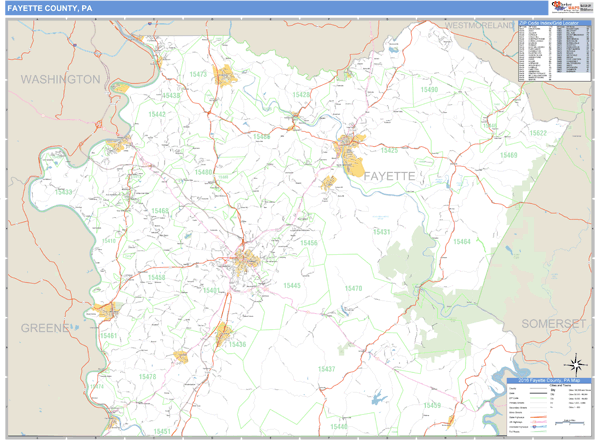Click ZIP code 15490
Image resolution: width=600 pixels, height=440 pixels.
pos(429,90)
